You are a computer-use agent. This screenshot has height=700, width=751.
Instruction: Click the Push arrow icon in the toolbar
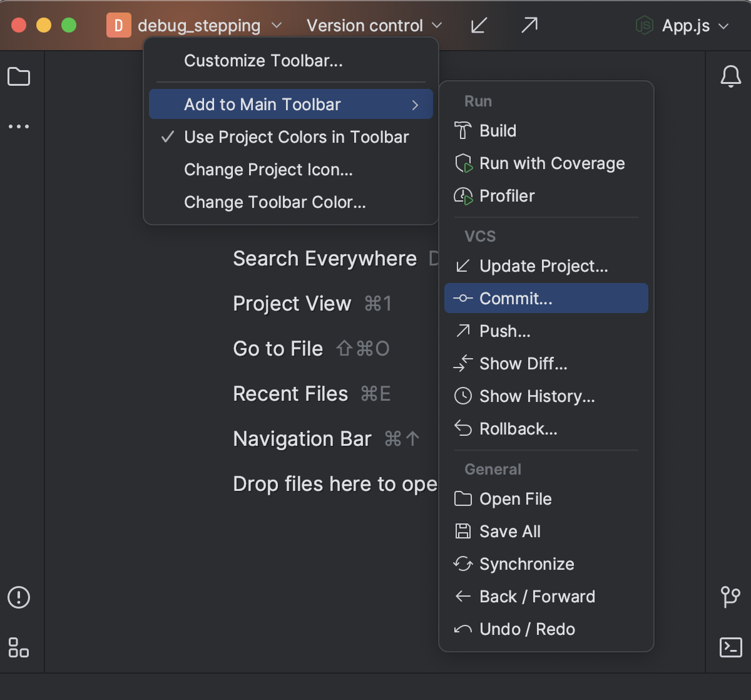pyautogui.click(x=528, y=25)
